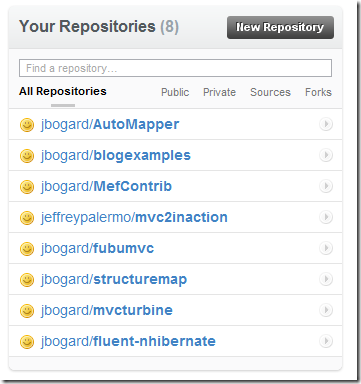Viewport: 361px width, 384px height.
Task: Click the arrow icon on the AutoMapper row
Action: click(x=326, y=124)
